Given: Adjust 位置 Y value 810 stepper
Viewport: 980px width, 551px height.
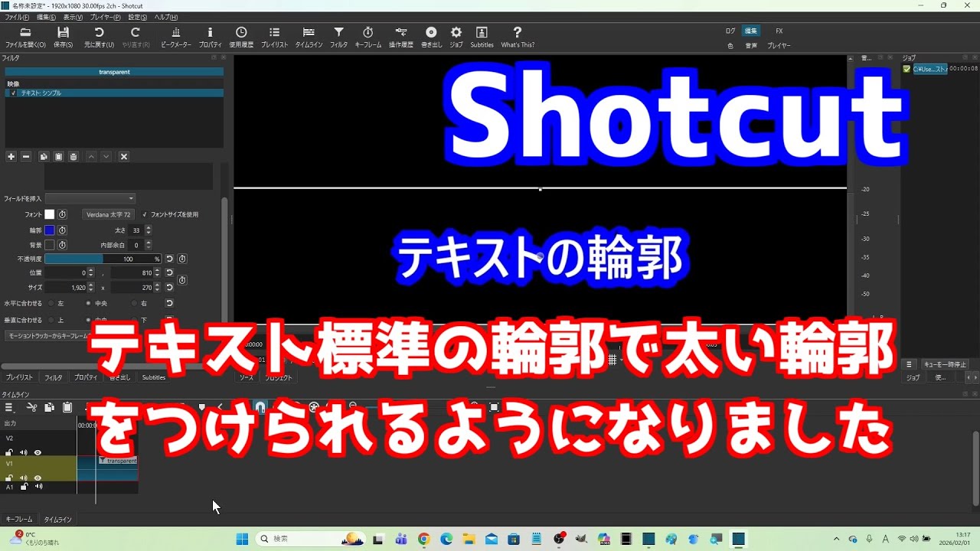Looking at the screenshot, I should (158, 272).
